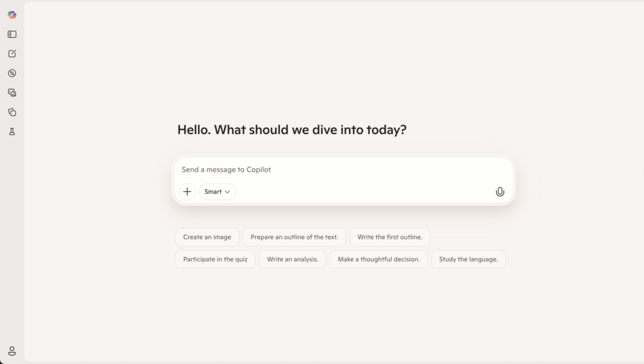Click Make a thoughtful decision

pyautogui.click(x=379, y=259)
